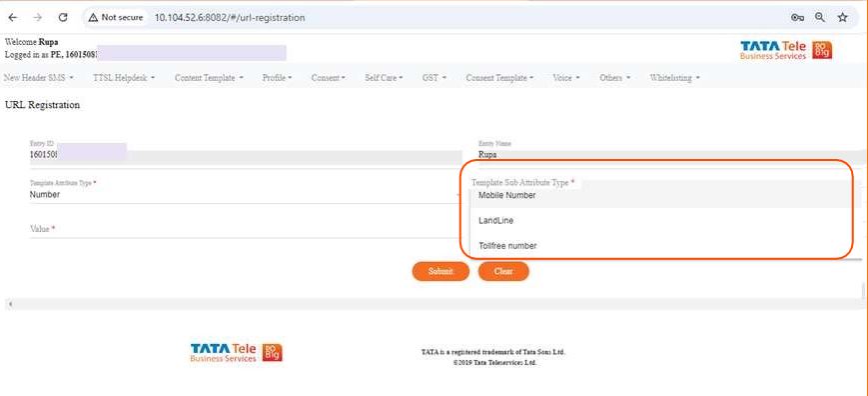This screenshot has width=868, height=396.
Task: Click the URL Registration page heading
Action: pos(42,105)
